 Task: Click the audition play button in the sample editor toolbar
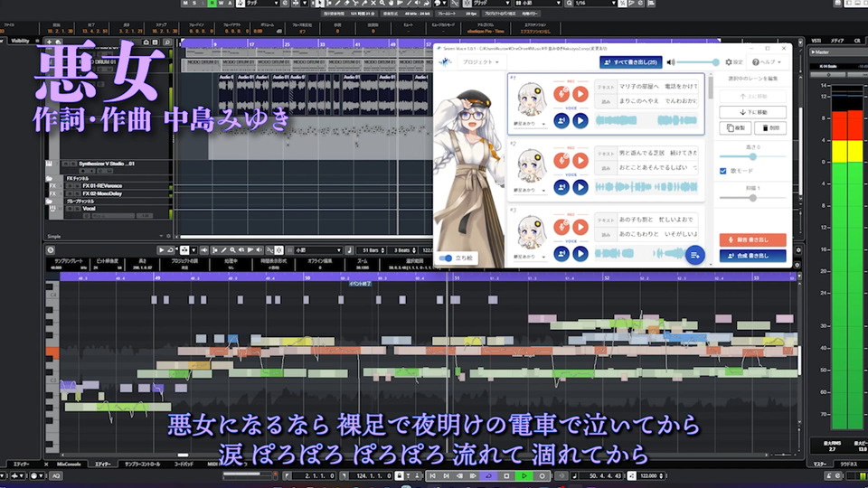[161, 250]
